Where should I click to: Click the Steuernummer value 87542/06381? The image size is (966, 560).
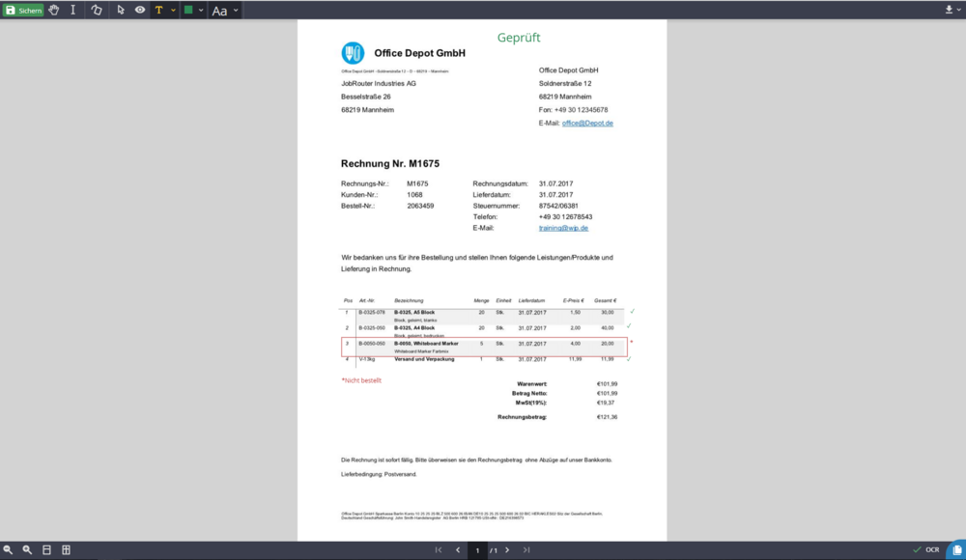pyautogui.click(x=558, y=206)
